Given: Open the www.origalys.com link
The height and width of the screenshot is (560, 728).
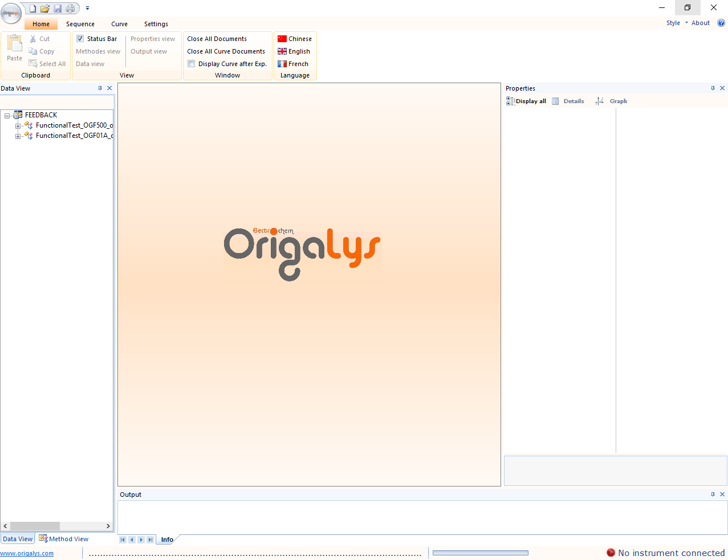Looking at the screenshot, I should (27, 553).
